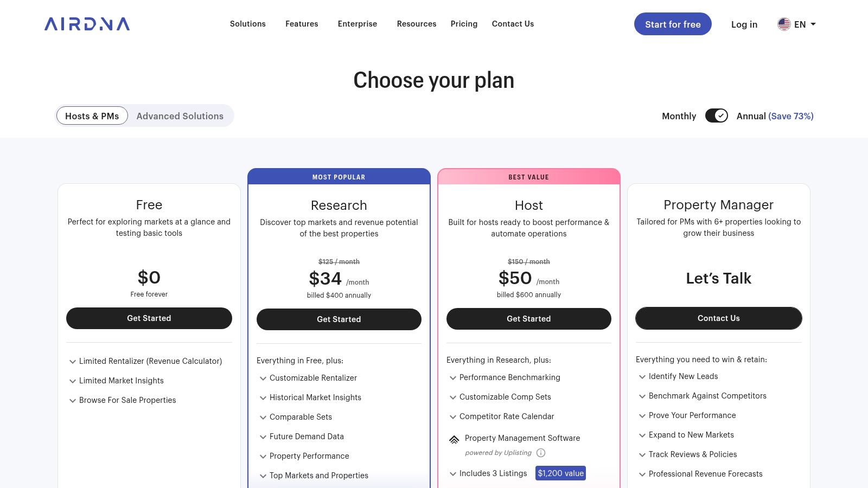Click Get Started under the Host plan
The image size is (868, 488).
coord(528,319)
